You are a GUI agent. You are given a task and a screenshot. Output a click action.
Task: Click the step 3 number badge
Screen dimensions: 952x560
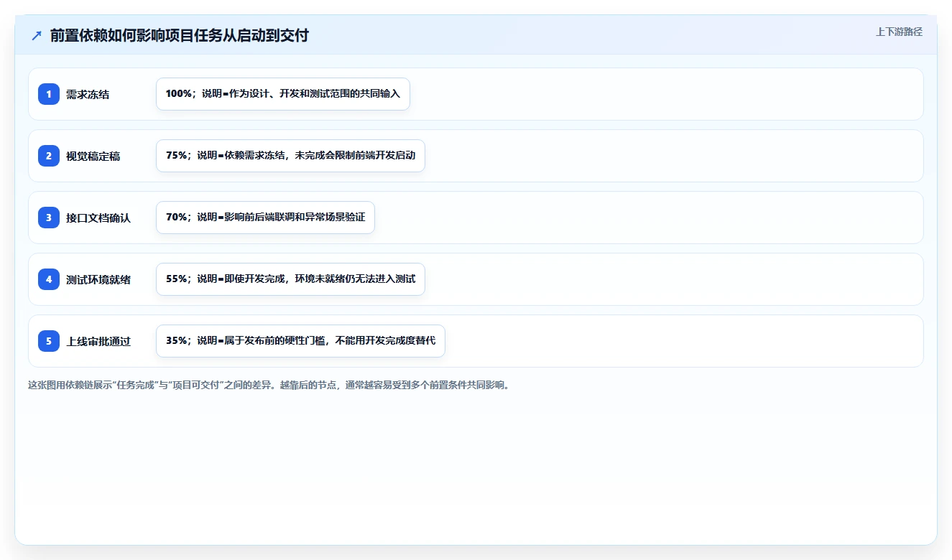coord(49,218)
